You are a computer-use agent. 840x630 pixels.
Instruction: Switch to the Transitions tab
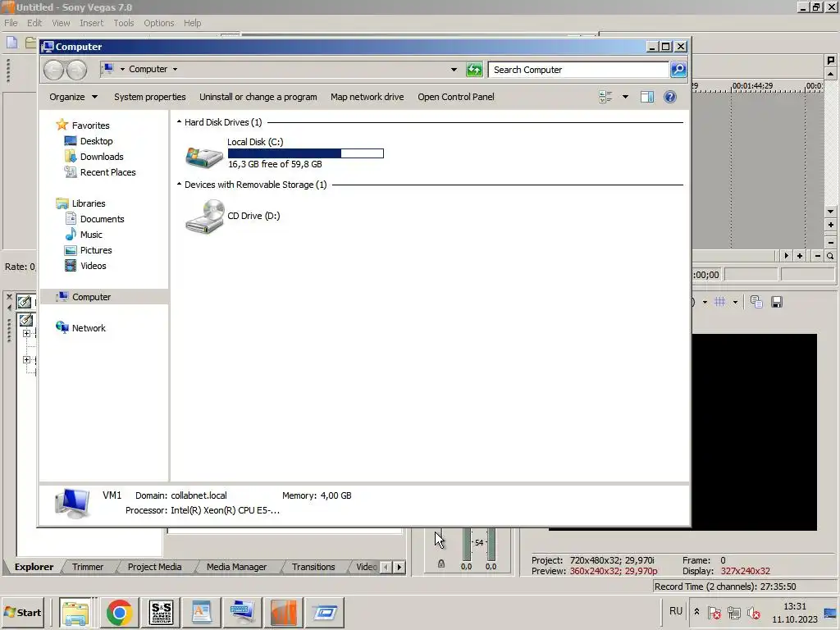pos(313,567)
